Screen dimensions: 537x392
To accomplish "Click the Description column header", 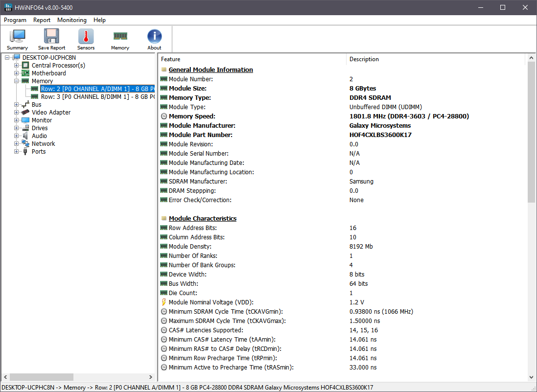I will pos(436,59).
